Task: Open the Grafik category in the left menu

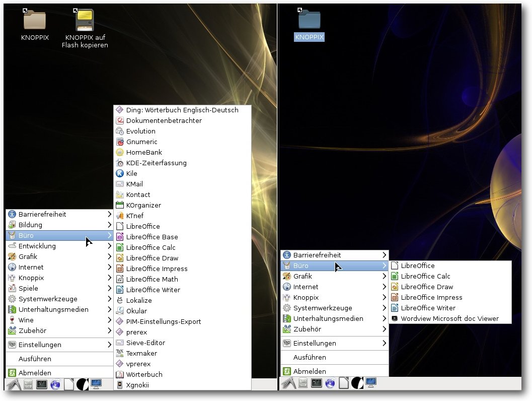Action: [59, 256]
